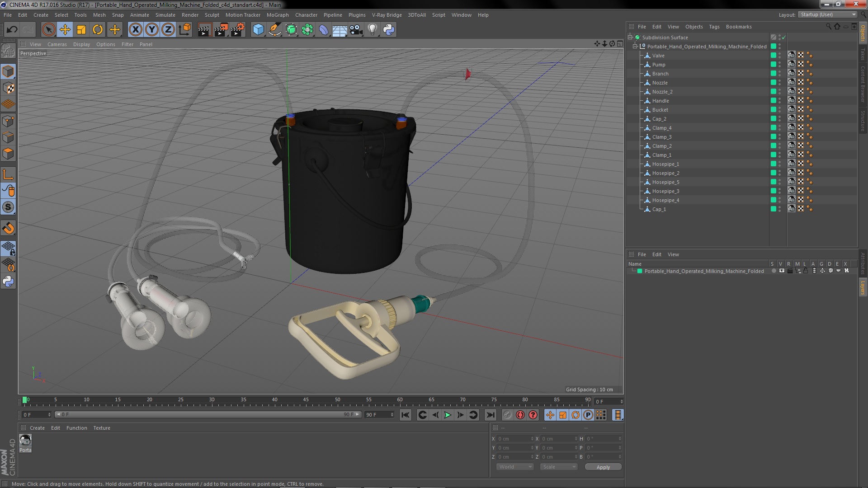Click Make Editable icon in left toolbar
Screen dimensions: 868x488
[8, 51]
